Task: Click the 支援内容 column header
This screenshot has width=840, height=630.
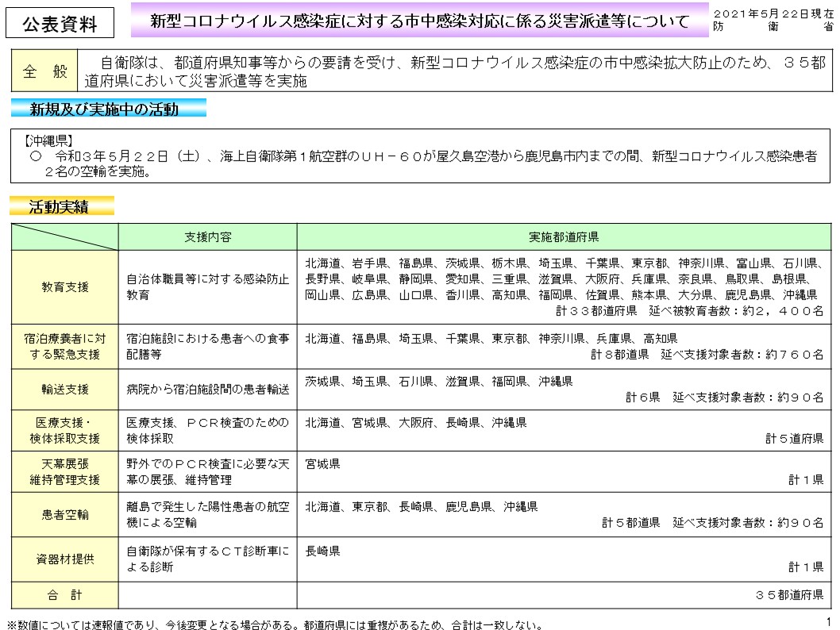Action: click(x=207, y=236)
